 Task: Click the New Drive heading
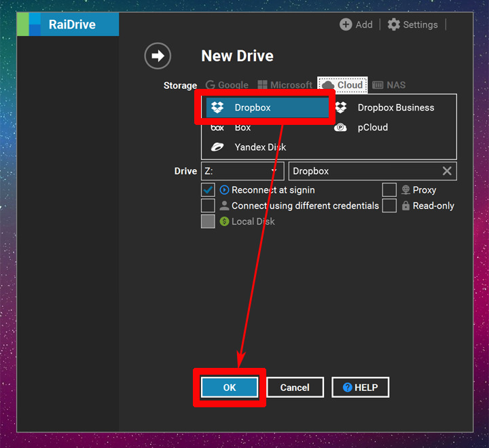237,56
